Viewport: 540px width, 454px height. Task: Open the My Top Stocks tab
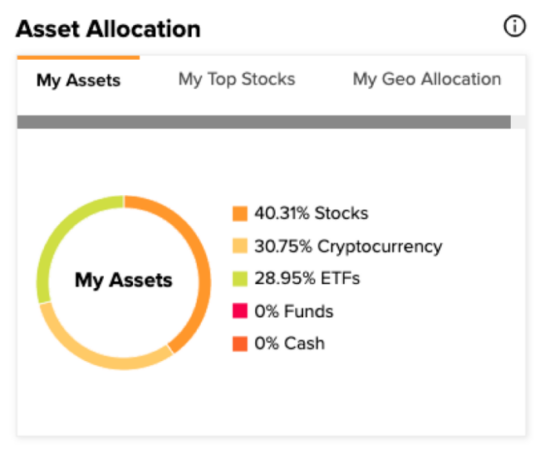[237, 79]
